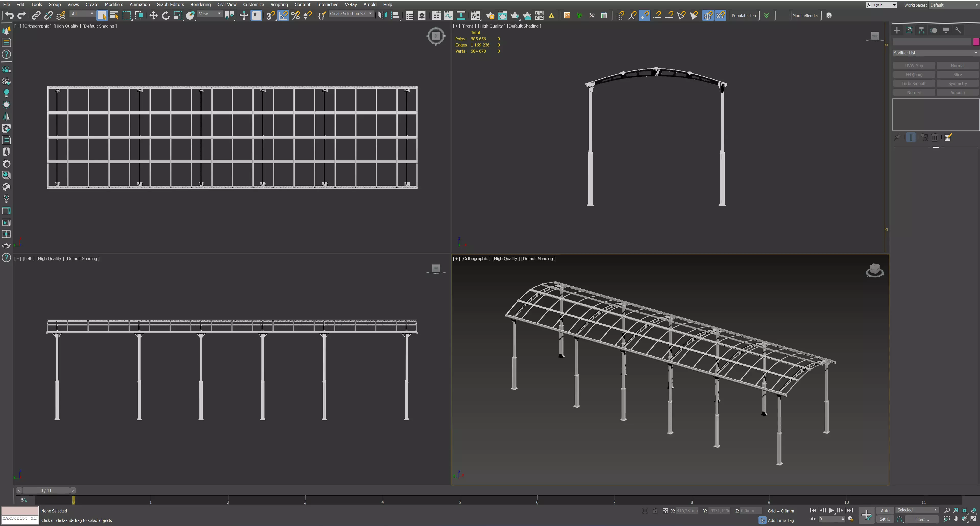Select the Select and Link tool
The height and width of the screenshot is (526, 980).
tap(36, 15)
